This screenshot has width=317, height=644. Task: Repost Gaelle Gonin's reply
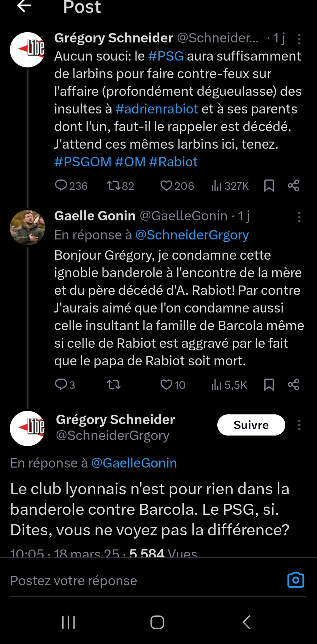point(114,384)
